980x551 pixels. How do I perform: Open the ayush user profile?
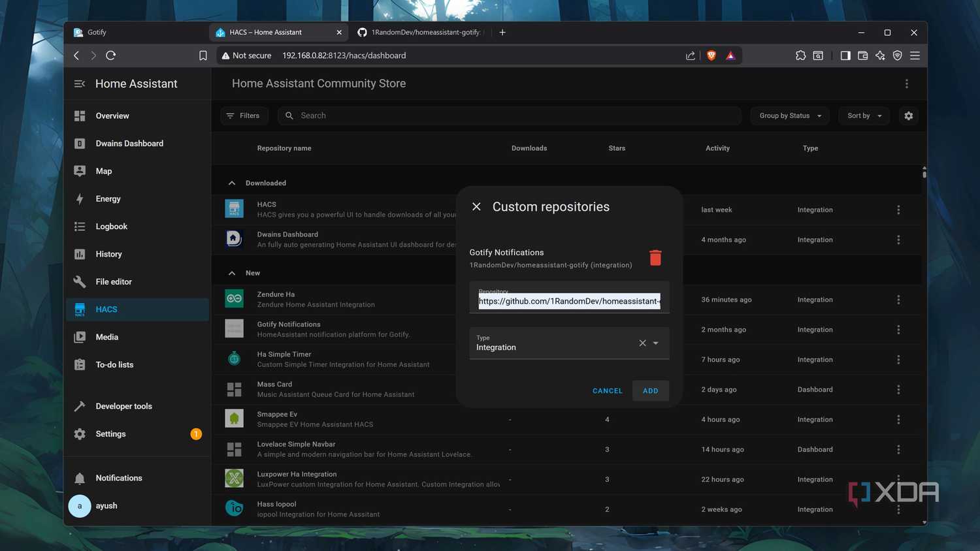pos(138,506)
